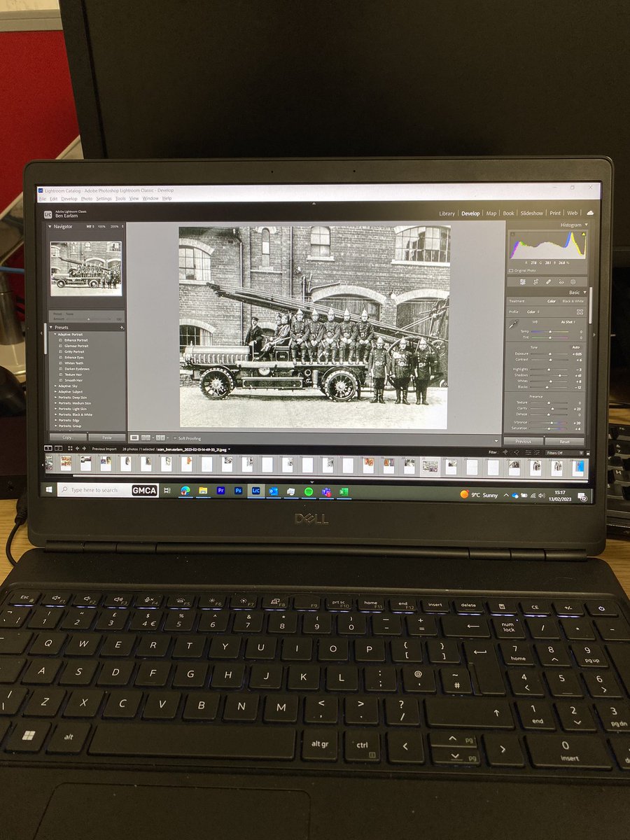Open the As Shot white balance dropdown
630x840 pixels.
(x=568, y=322)
